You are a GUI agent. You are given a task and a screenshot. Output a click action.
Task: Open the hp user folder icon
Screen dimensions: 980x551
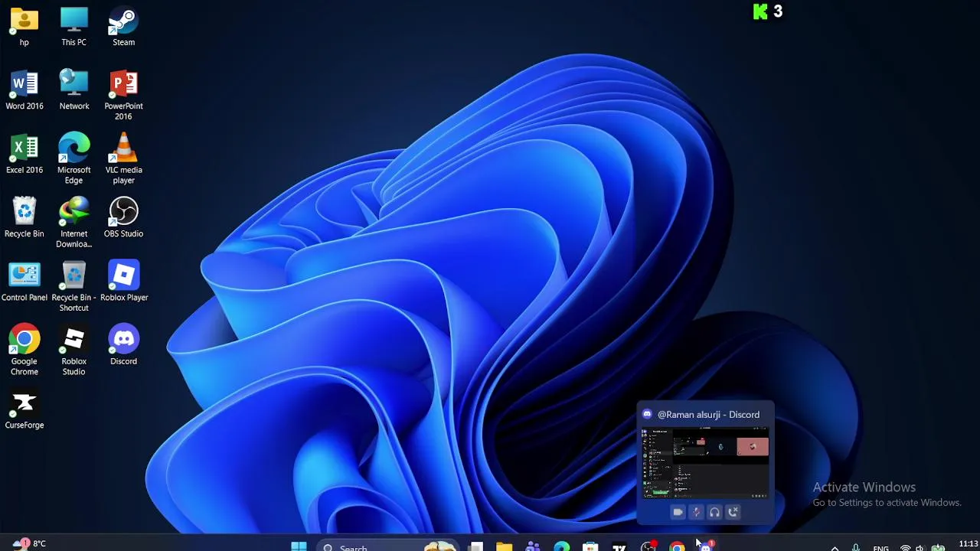(x=24, y=26)
